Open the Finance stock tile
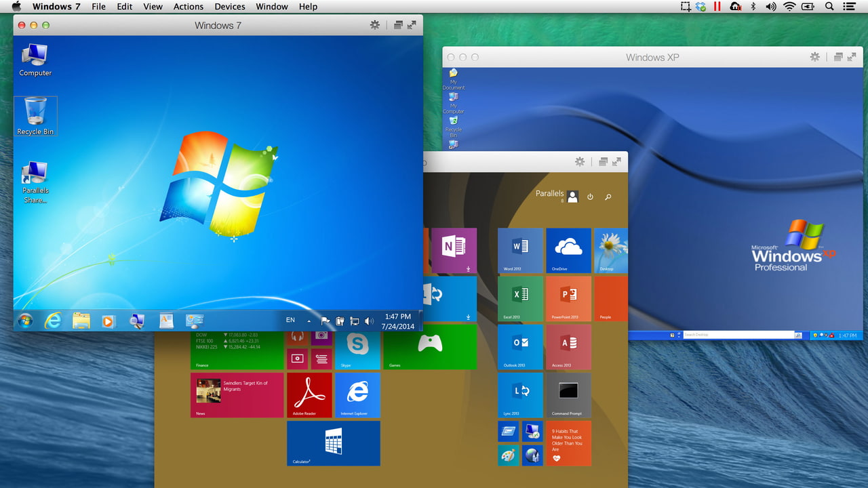Viewport: 868px width, 488px height. tap(237, 350)
